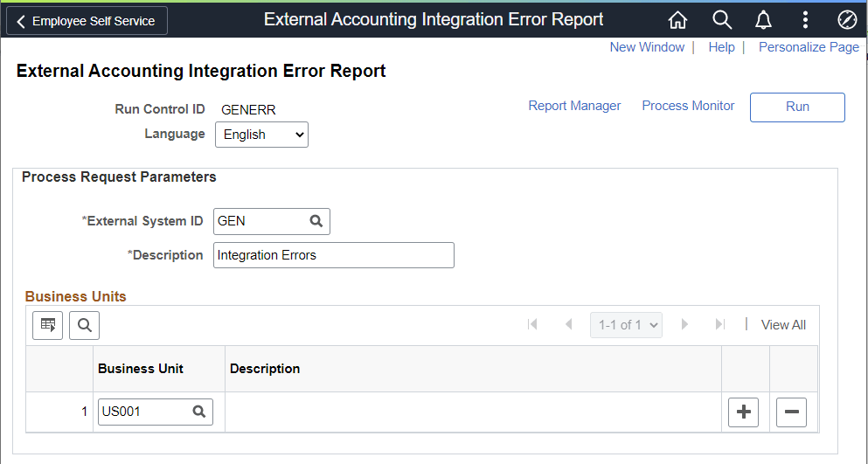
Task: Click the Business Unit US001 lookup icon
Action: click(199, 412)
